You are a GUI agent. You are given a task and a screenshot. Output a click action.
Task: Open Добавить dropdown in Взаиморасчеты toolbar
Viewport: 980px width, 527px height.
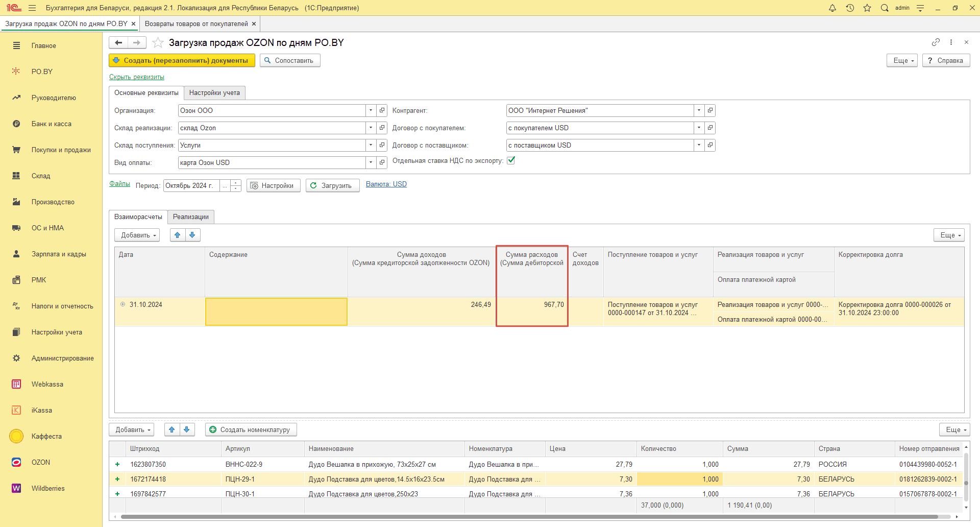[x=137, y=235]
